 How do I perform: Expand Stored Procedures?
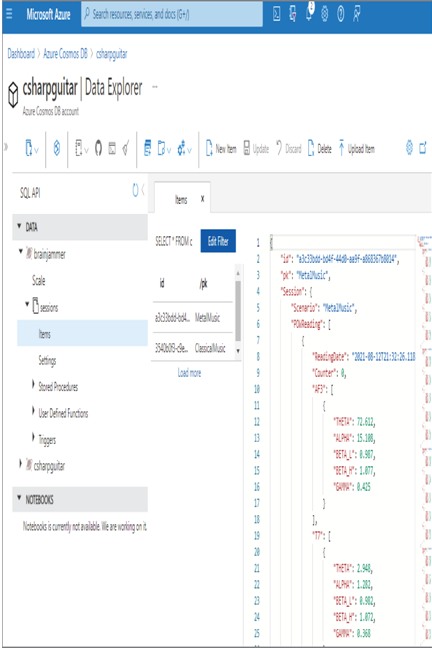[33, 385]
